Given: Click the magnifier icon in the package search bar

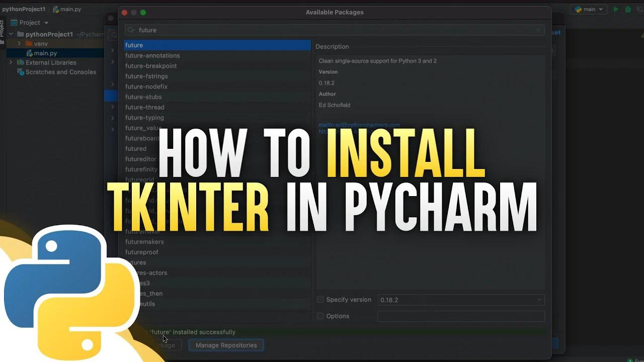Looking at the screenshot, I should tap(130, 30).
